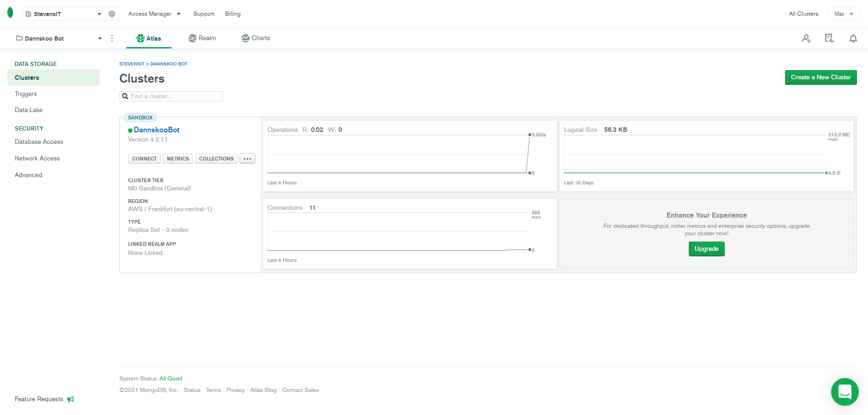Viewport: 868px width, 415px height.
Task: Click Create a New Cluster button
Action: coord(821,77)
